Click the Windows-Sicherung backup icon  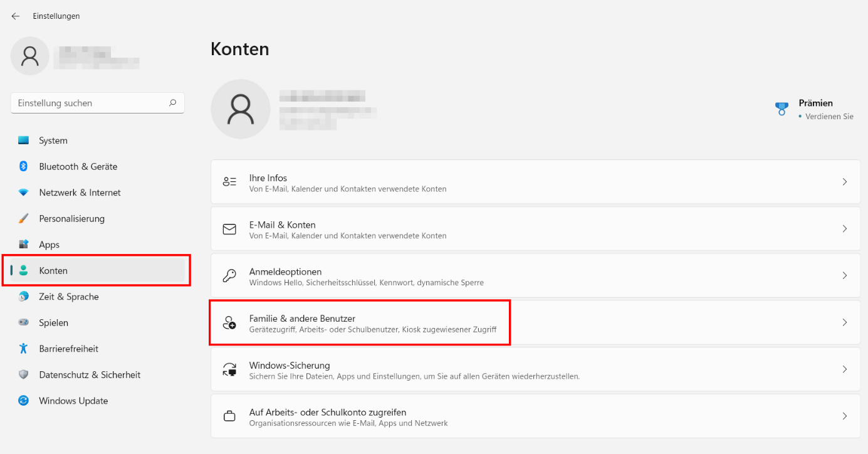point(229,369)
